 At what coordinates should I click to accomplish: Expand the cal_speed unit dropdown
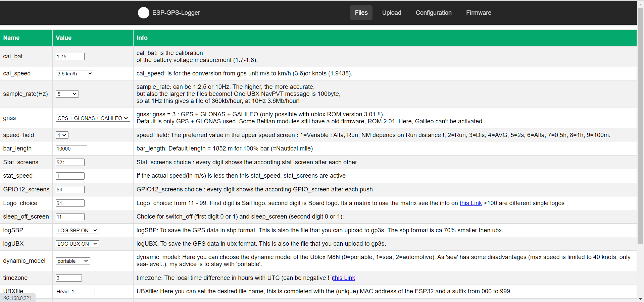[75, 74]
